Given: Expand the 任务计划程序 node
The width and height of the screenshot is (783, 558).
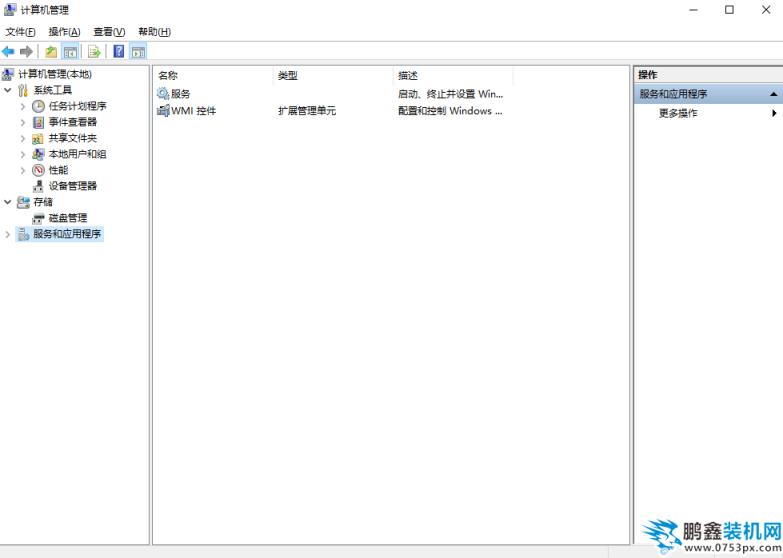Looking at the screenshot, I should (x=23, y=106).
